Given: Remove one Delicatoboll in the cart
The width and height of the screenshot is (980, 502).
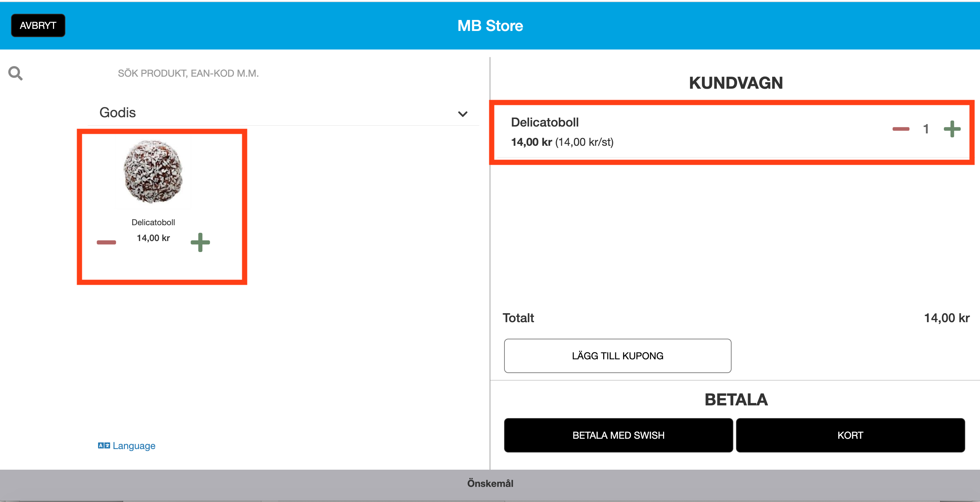Looking at the screenshot, I should click(901, 129).
